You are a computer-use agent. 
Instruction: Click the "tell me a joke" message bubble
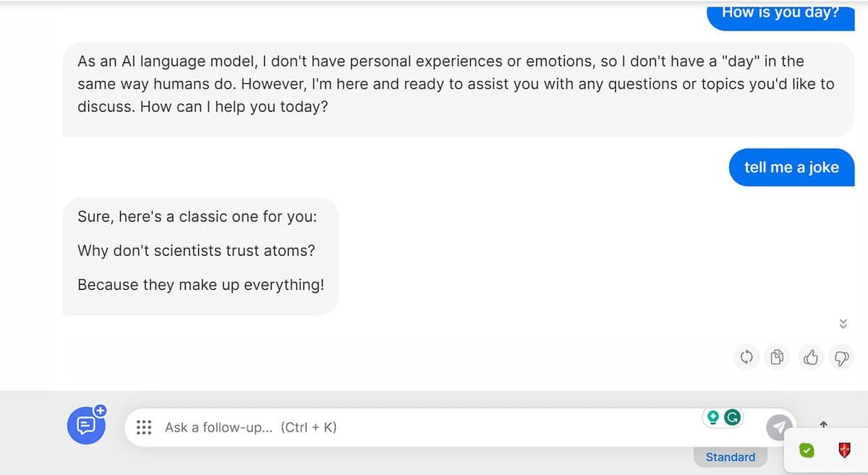(x=791, y=167)
